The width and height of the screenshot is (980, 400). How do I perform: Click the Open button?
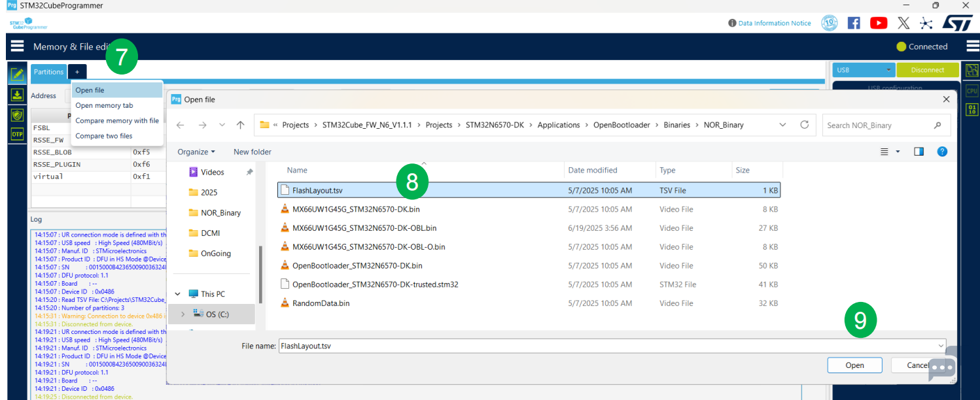point(854,365)
